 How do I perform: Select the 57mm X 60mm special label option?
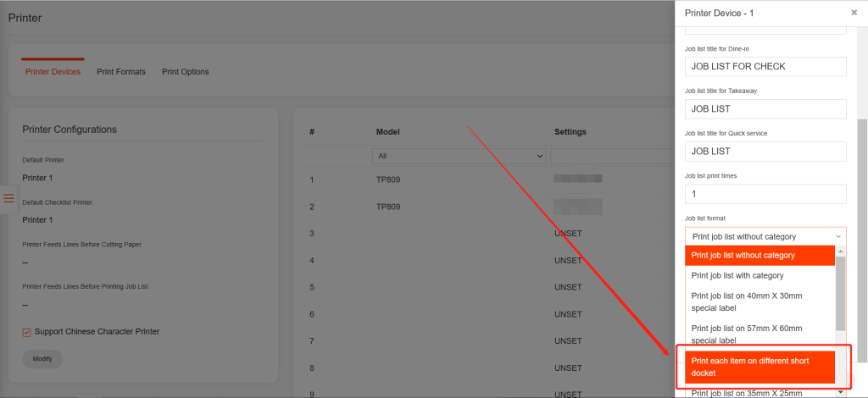760,334
